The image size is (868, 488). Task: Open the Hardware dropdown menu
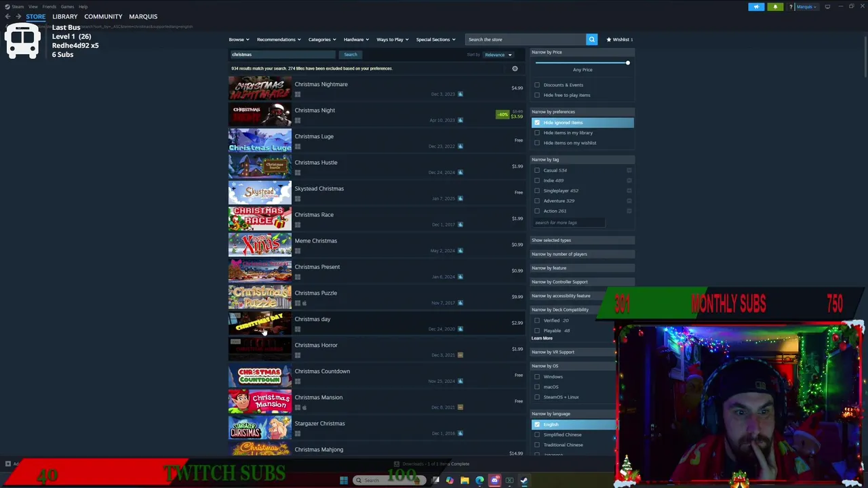coord(356,39)
